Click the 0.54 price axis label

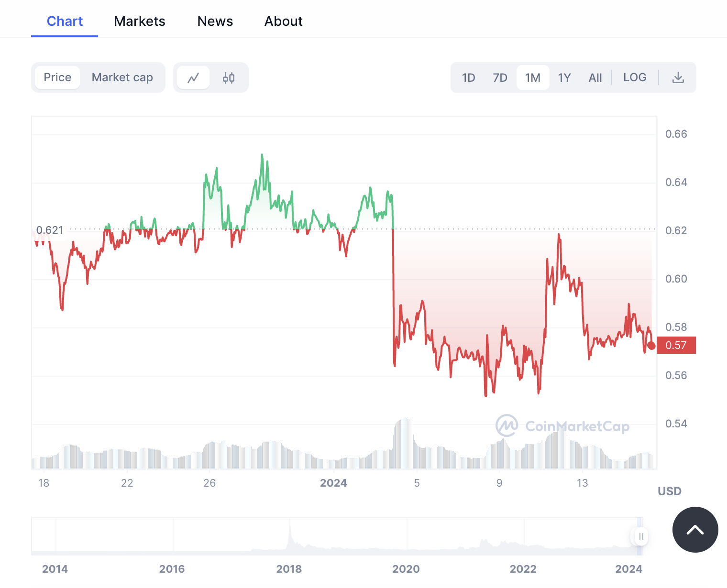tap(676, 424)
